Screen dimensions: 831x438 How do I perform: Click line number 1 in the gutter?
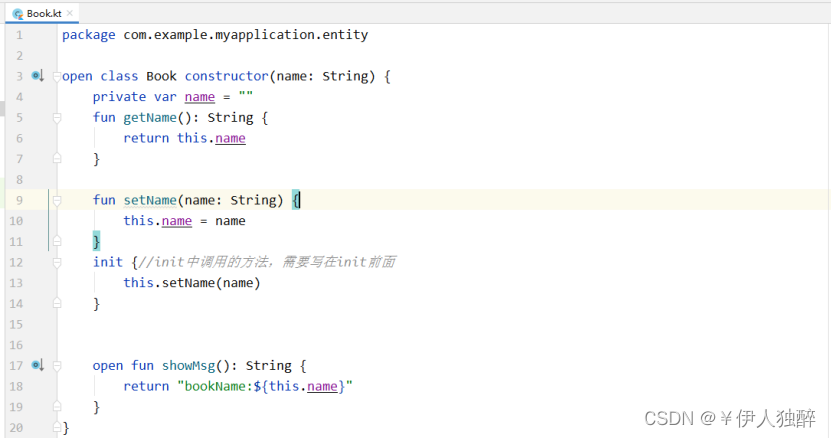(19, 35)
